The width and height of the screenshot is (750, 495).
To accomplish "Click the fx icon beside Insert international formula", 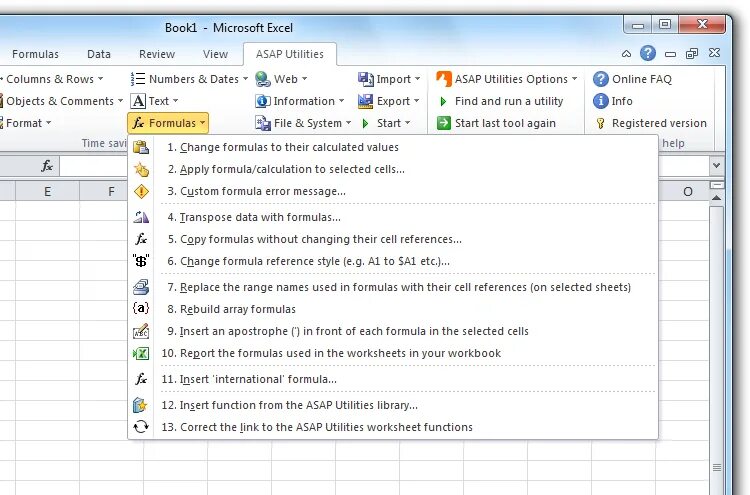I will tap(141, 379).
